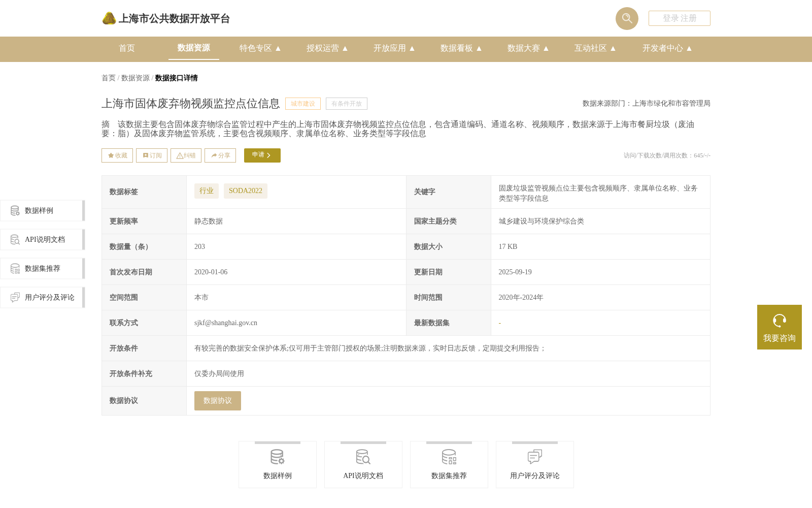The height and width of the screenshot is (508, 812).
Task: Click the 2020年-2024年 time range value
Action: coord(521,298)
